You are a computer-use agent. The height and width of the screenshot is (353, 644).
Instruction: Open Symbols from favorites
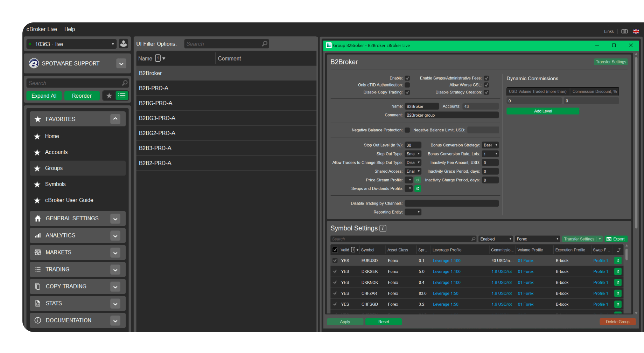(77, 184)
